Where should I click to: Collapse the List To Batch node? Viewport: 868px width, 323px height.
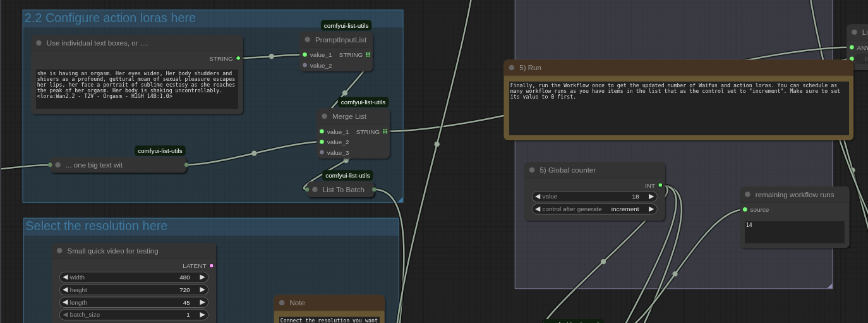click(x=315, y=190)
